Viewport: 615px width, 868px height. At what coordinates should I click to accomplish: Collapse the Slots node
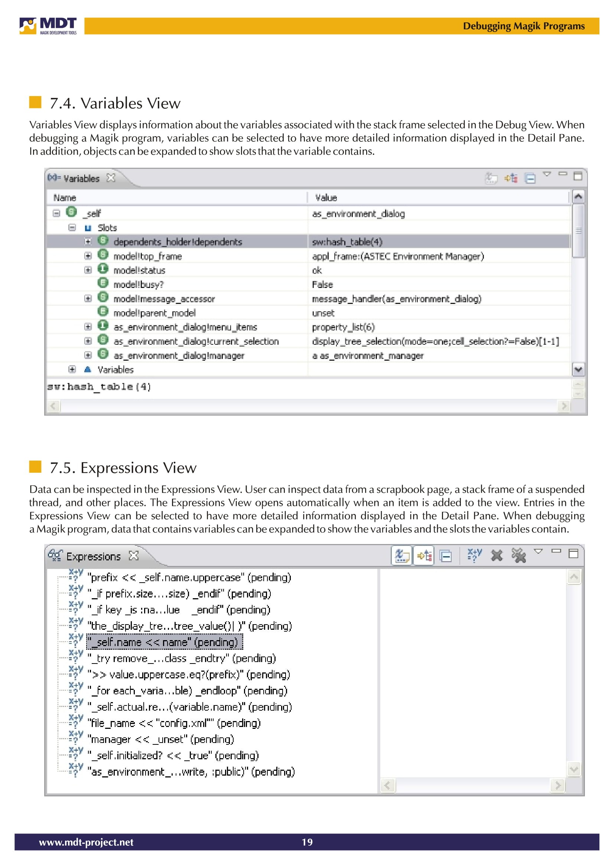(x=72, y=227)
